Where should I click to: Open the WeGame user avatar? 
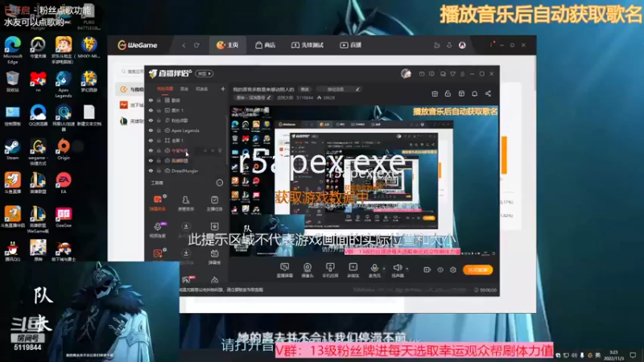(x=462, y=45)
